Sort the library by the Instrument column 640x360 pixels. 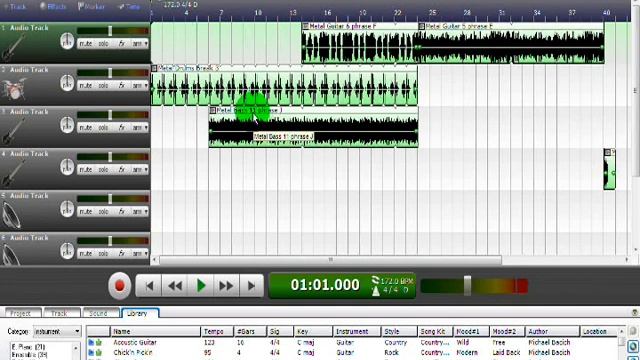[357, 331]
